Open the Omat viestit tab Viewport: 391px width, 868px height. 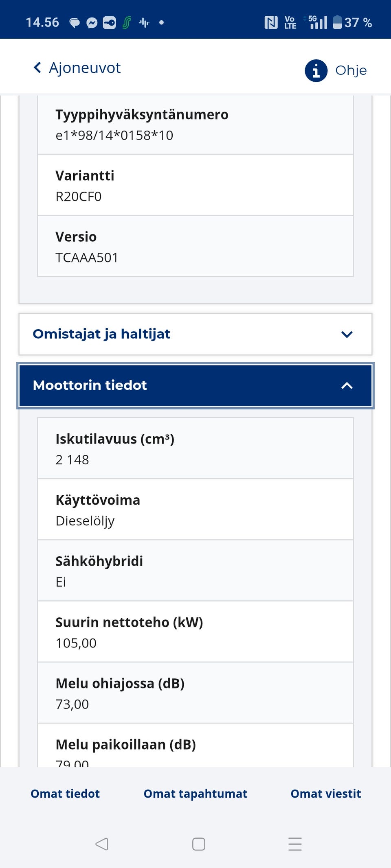[x=326, y=794]
